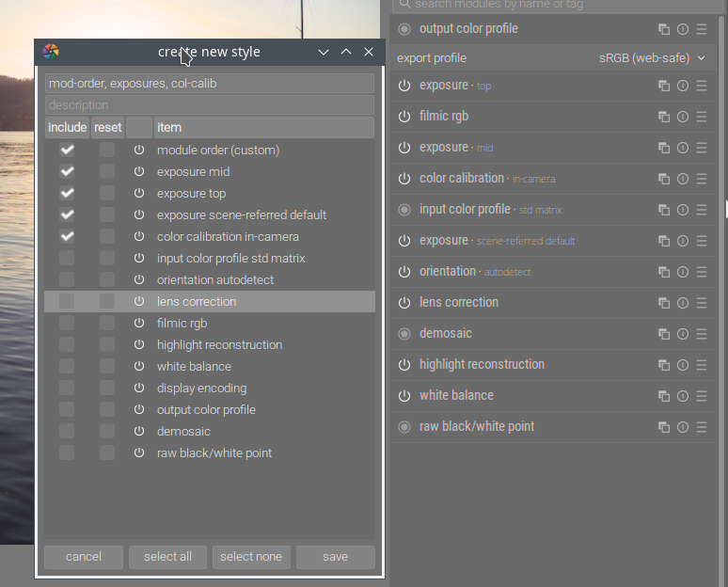The image size is (728, 587).
Task: Open presets menu for filmic rgb
Action: tap(702, 117)
